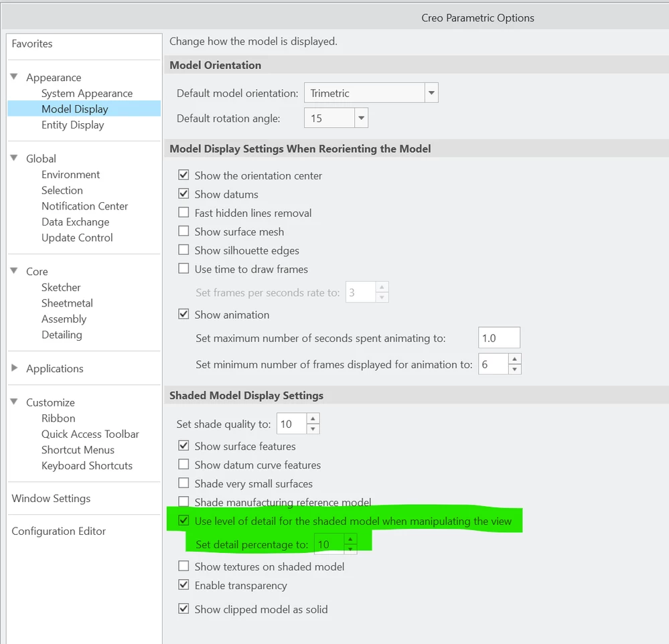Enable Show surface mesh
Image resolution: width=669 pixels, height=644 pixels.
coord(183,231)
